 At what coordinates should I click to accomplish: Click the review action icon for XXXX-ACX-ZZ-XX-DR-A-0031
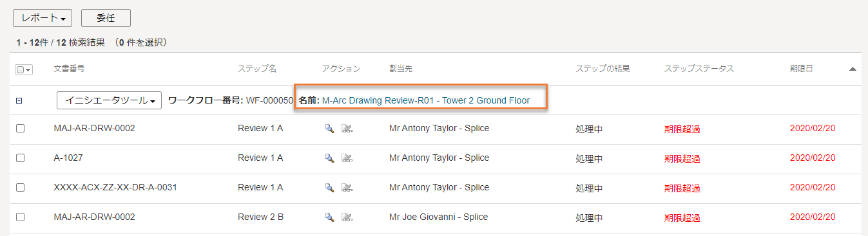tap(347, 188)
